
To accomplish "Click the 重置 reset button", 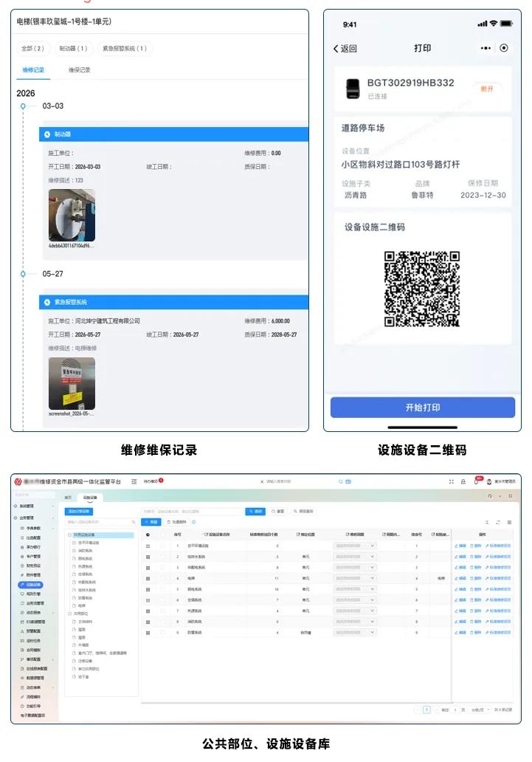I will (278, 511).
